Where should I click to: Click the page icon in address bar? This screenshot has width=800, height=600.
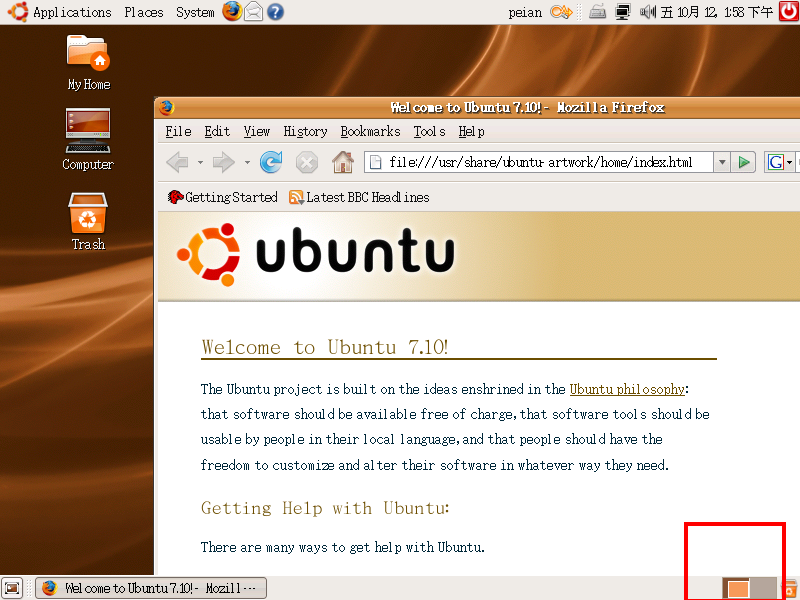[x=376, y=163]
